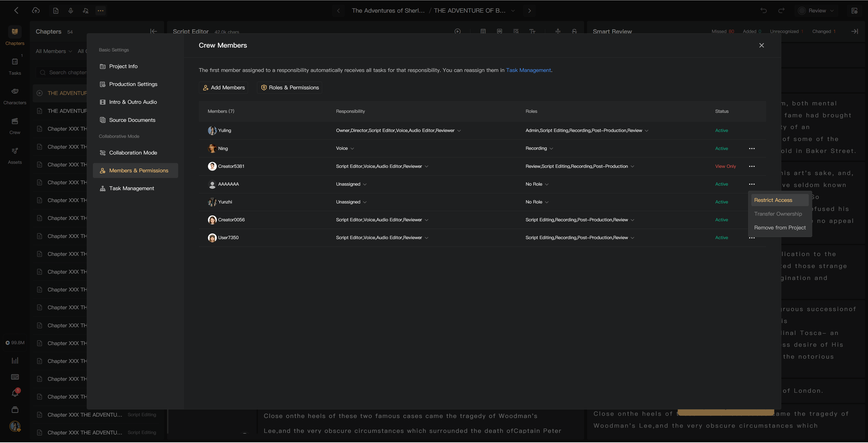Open more options for Ning

752,148
